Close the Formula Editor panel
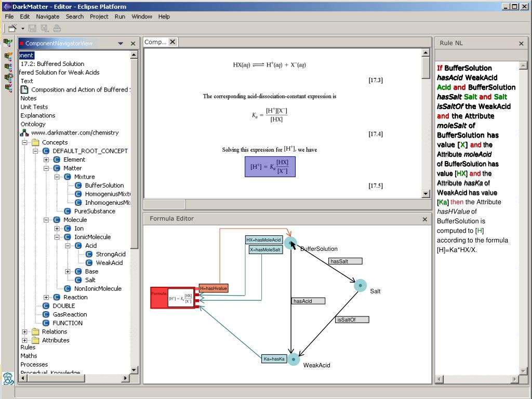 point(425,220)
